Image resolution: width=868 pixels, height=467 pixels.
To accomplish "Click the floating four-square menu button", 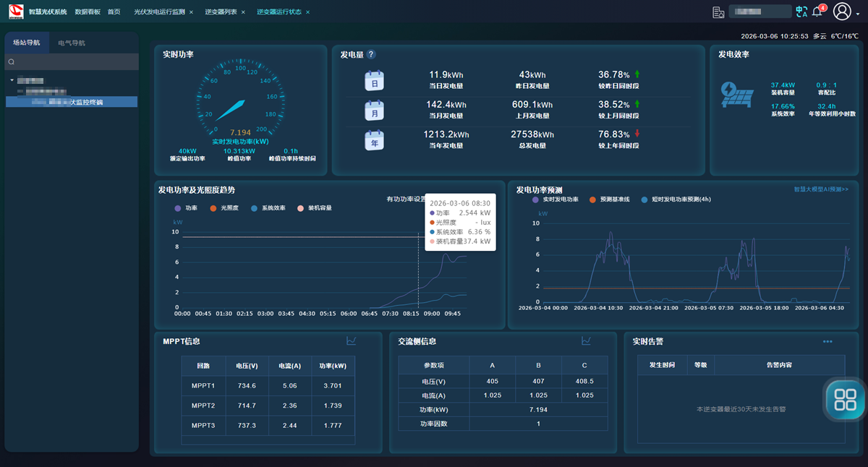I will [845, 398].
